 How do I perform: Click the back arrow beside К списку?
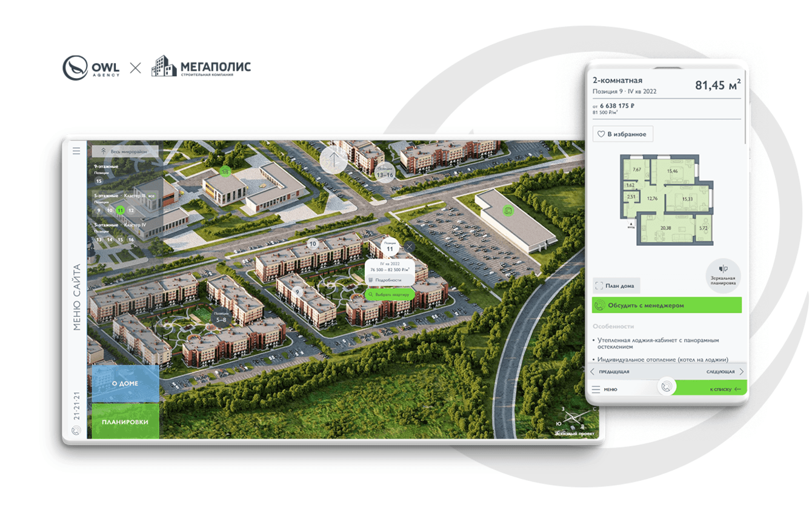[x=737, y=389]
